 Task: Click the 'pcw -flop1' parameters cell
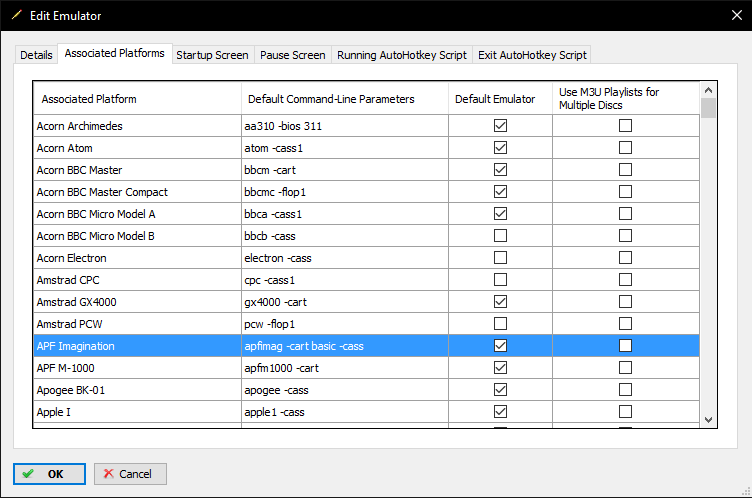[345, 324]
